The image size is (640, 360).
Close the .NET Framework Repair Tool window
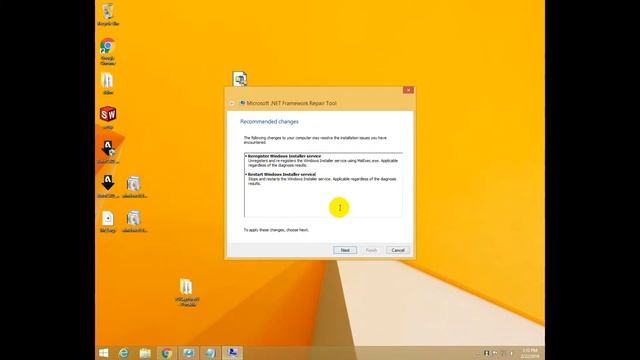408,90
